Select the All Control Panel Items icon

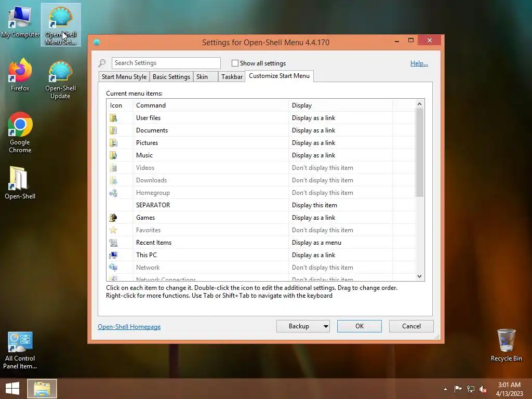click(20, 351)
